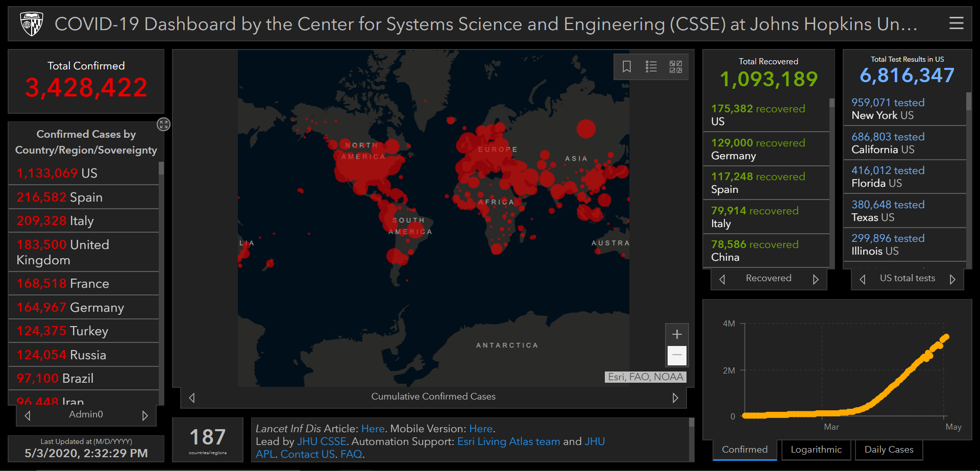Switch to previous panel before US total tests

tap(863, 279)
